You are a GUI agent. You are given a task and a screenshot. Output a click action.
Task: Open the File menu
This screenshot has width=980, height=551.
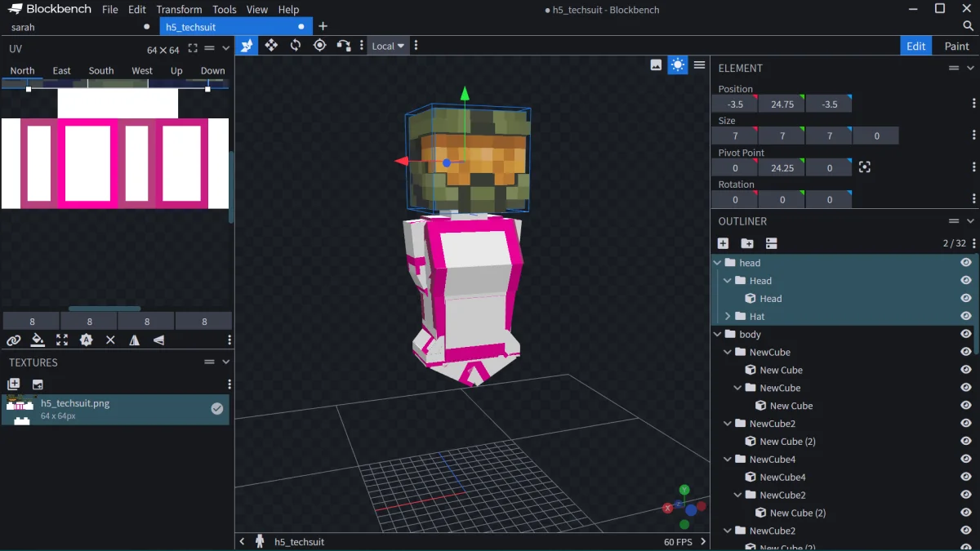110,10
